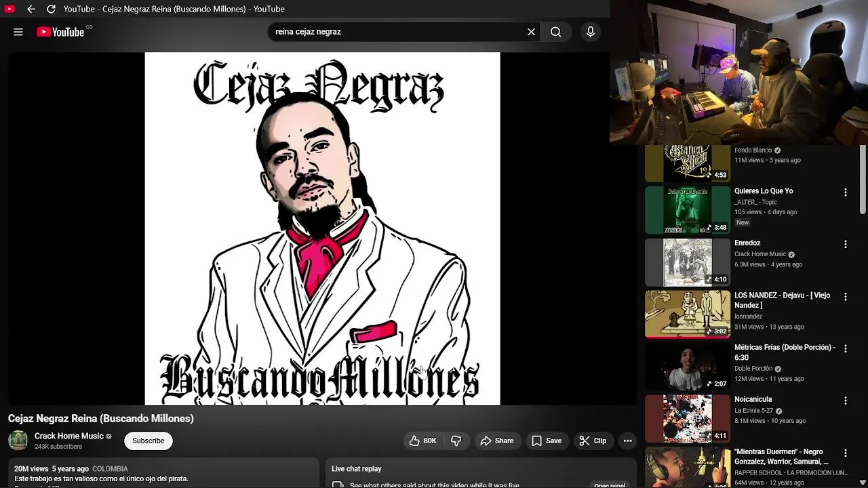
Task: Click the '20M views 5 years ago' text
Action: (52, 469)
